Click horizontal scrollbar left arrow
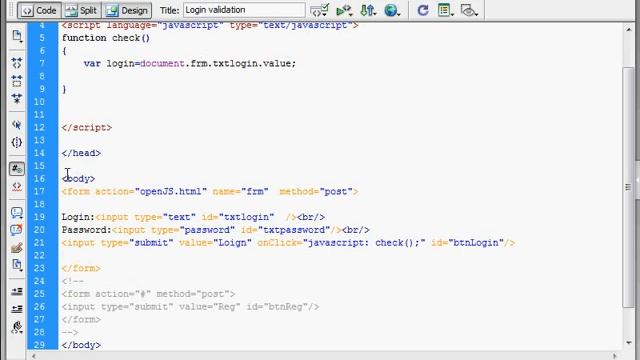 pyautogui.click(x=34, y=356)
